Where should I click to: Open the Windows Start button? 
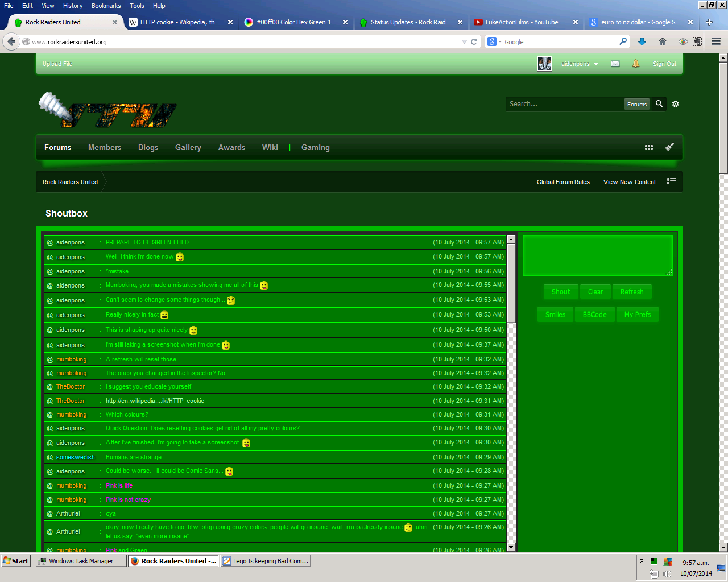[x=15, y=561]
